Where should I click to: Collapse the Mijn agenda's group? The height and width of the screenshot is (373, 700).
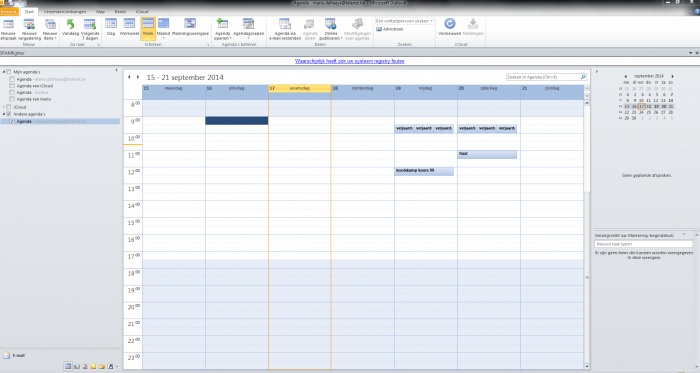point(4,72)
